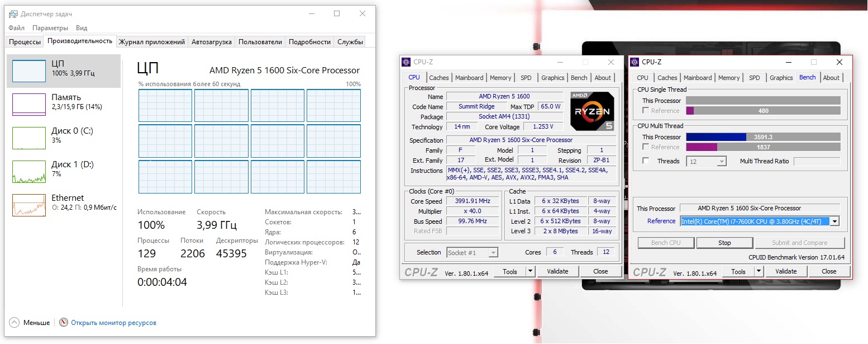Expand Tools dropdown arrow in left CPU-Z
The image size is (868, 344).
pos(531,271)
